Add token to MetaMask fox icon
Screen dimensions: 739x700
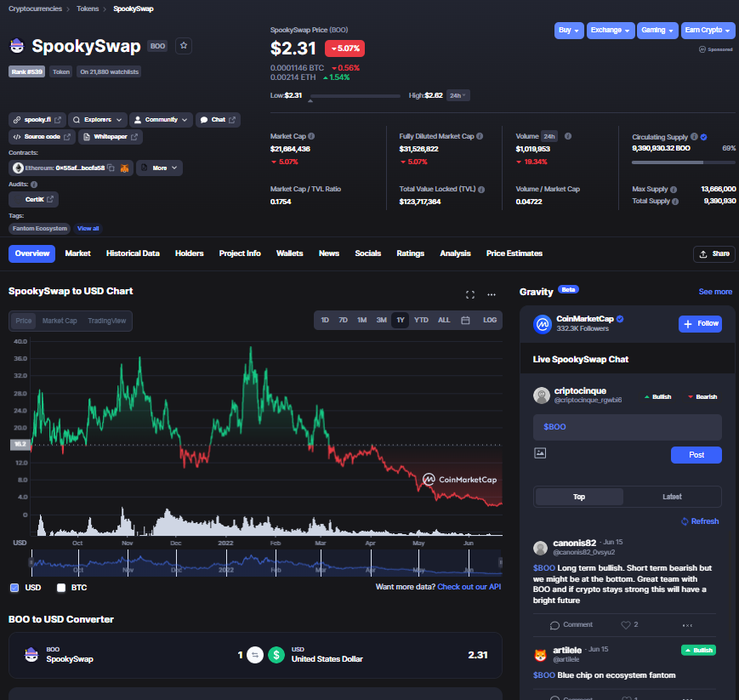coord(124,168)
